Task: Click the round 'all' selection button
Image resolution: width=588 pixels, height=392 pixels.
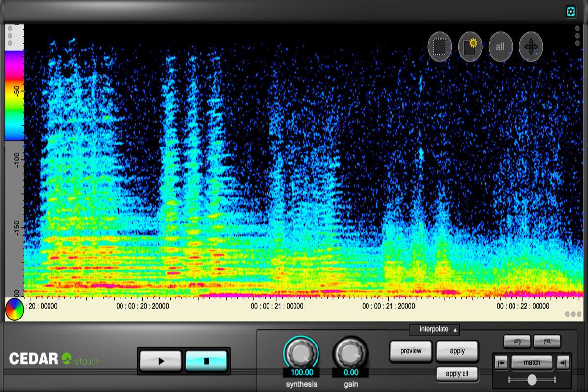Action: point(500,47)
